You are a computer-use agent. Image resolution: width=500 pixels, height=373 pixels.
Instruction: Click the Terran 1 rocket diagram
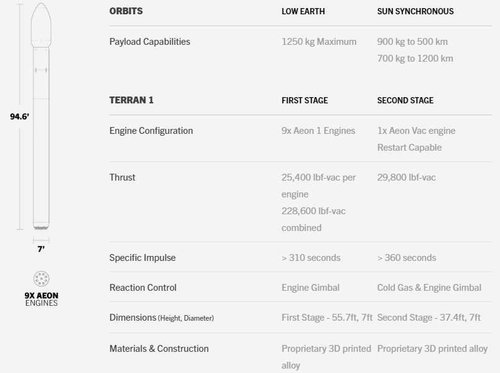41,116
